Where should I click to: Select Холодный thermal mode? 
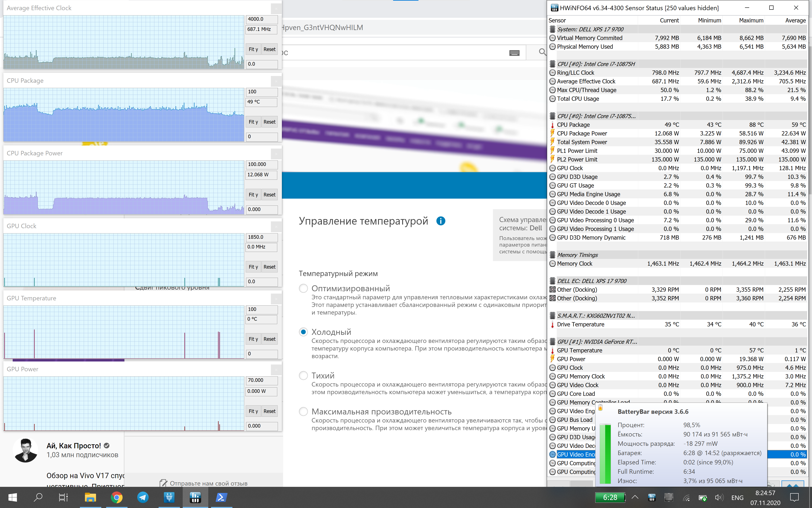pyautogui.click(x=303, y=332)
